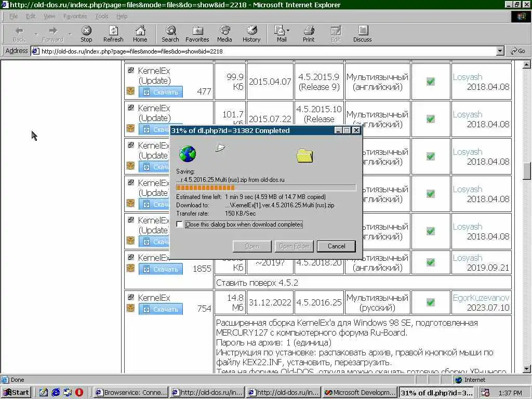Screen dimensions: 532x399
Task: Click the globe icon in download dialog
Action: [187, 154]
